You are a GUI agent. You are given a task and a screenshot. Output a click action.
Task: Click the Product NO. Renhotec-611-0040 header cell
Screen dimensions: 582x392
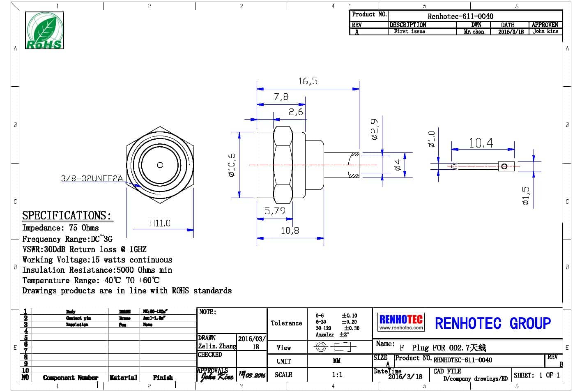click(x=460, y=16)
